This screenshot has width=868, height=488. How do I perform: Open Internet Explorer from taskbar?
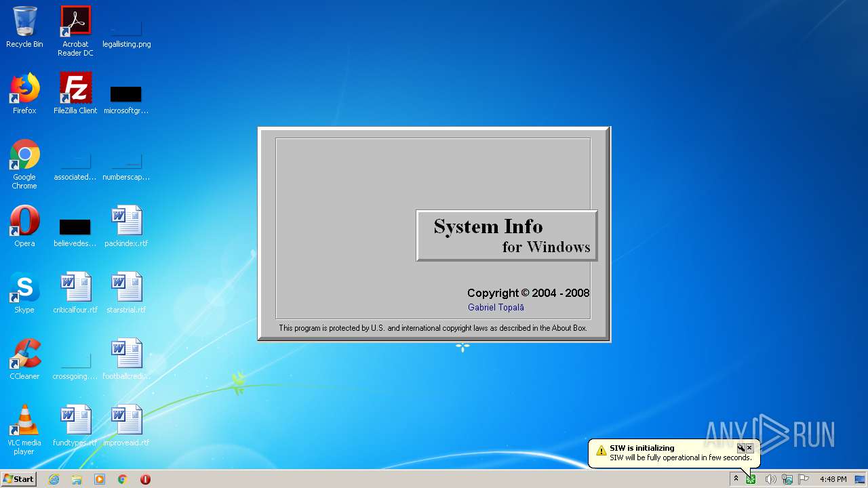pos(54,479)
